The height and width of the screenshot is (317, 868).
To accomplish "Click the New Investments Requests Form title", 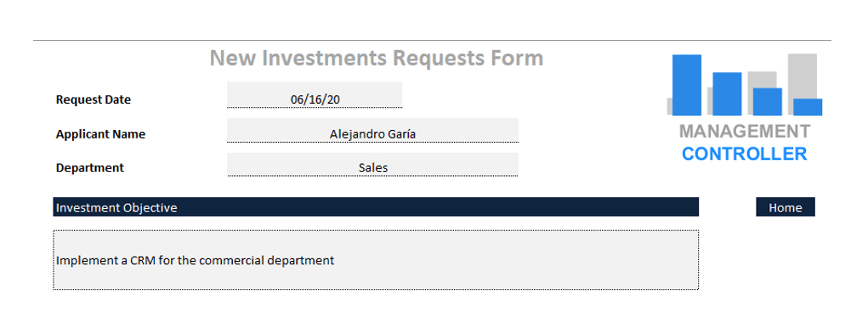I will click(377, 58).
